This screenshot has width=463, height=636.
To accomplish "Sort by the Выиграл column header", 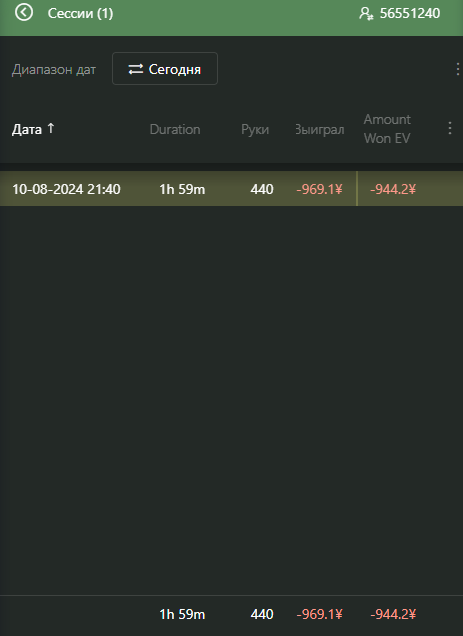I will (x=320, y=129).
